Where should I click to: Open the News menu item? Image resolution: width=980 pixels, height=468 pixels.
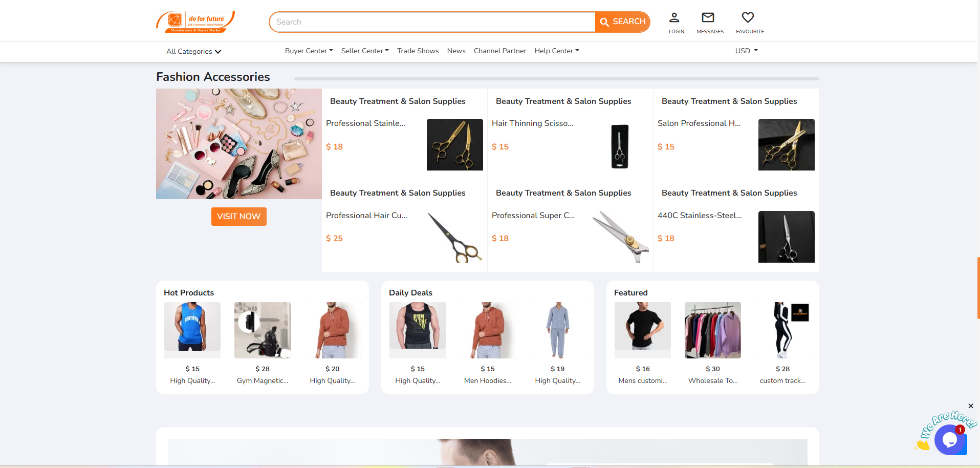click(456, 51)
